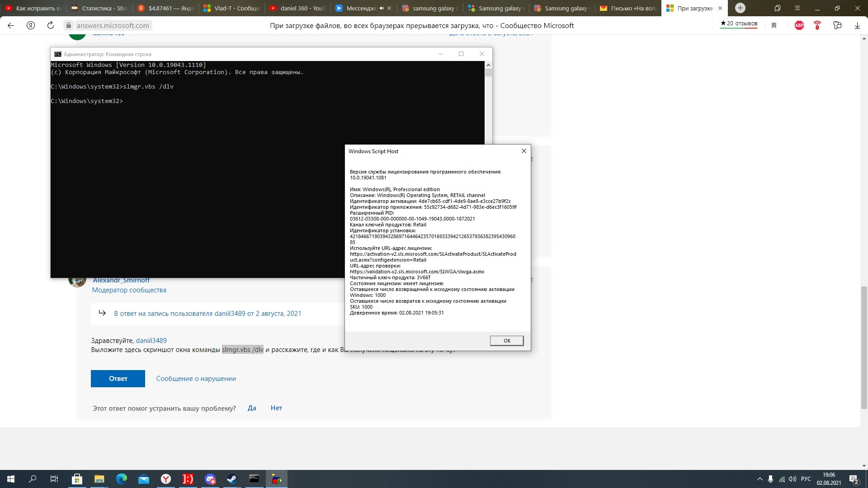Open the В ответ на запись пользователя link
Image resolution: width=868 pixels, height=488 pixels.
coord(208,314)
